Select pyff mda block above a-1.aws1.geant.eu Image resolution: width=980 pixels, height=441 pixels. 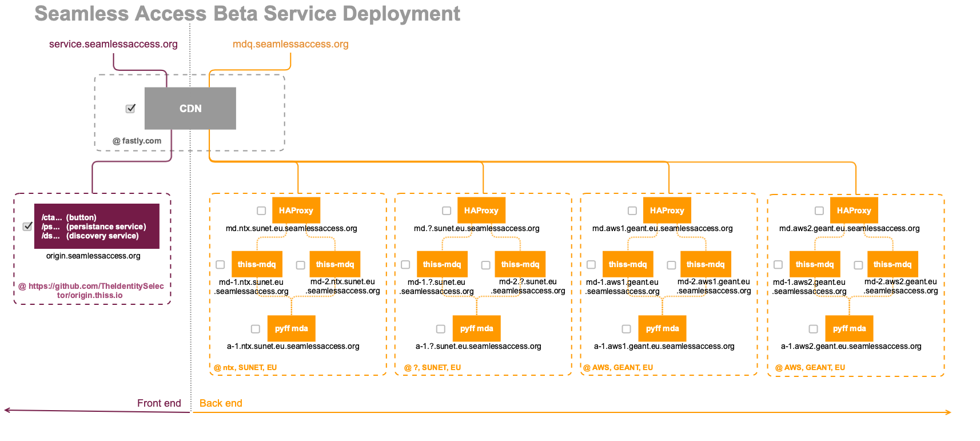click(x=663, y=328)
